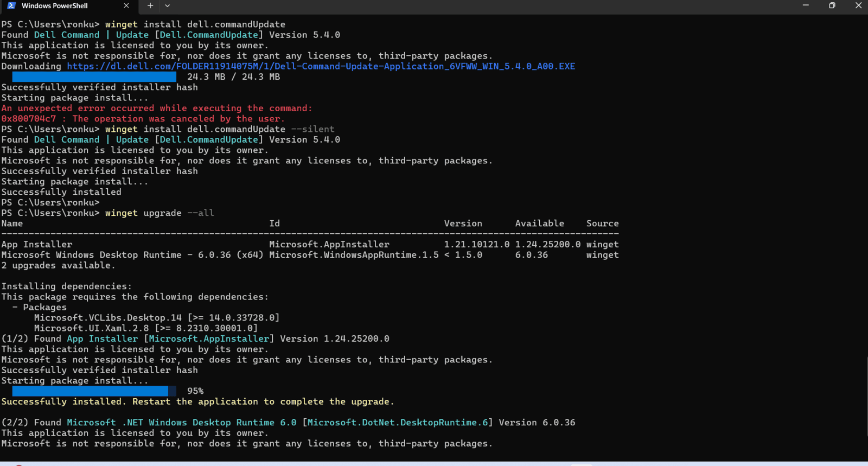
Task: Click 'Microsoft.VCLibs.Desktop.14' dependency line
Action: [157, 318]
